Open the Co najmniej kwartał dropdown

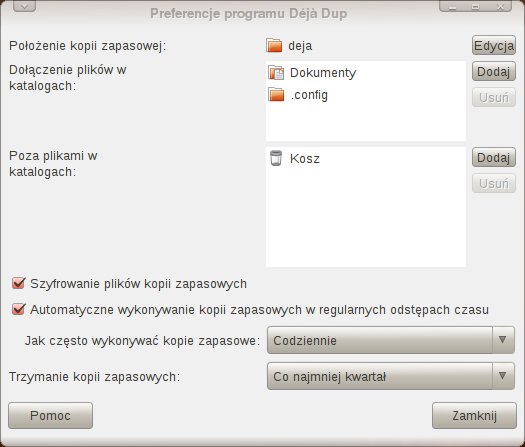click(391, 376)
